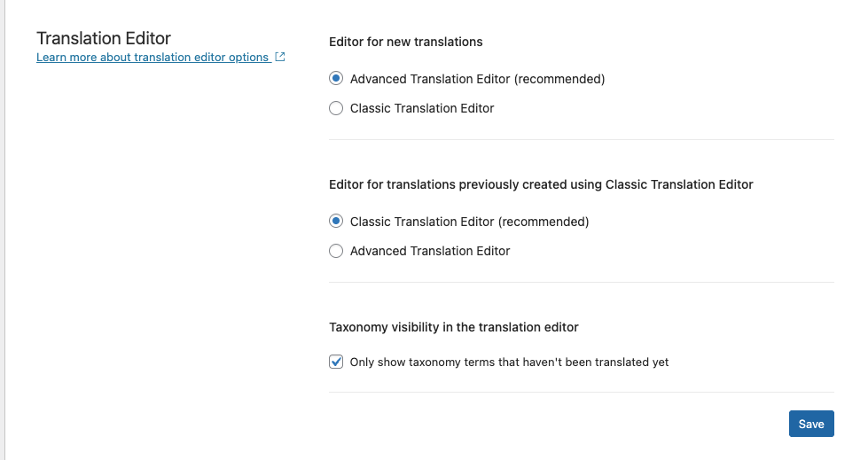Choose Advanced Translation Editor for previous translations
The image size is (868, 460).
point(336,251)
